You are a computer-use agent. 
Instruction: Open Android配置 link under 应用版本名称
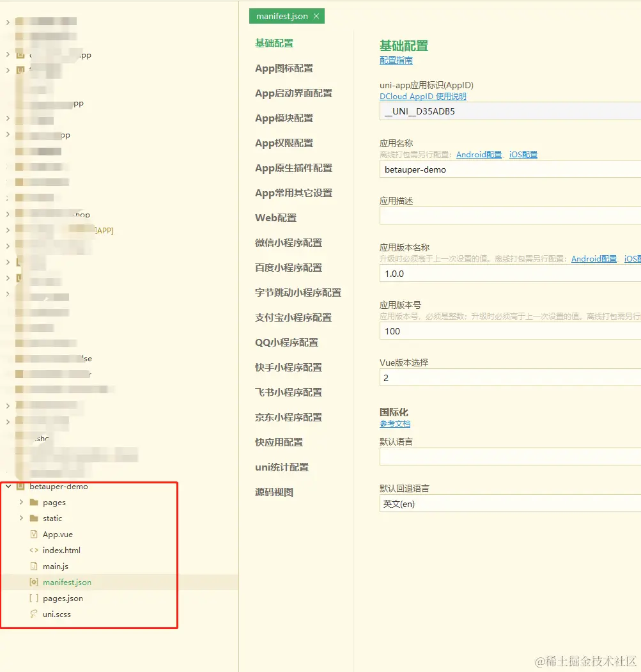[594, 258]
